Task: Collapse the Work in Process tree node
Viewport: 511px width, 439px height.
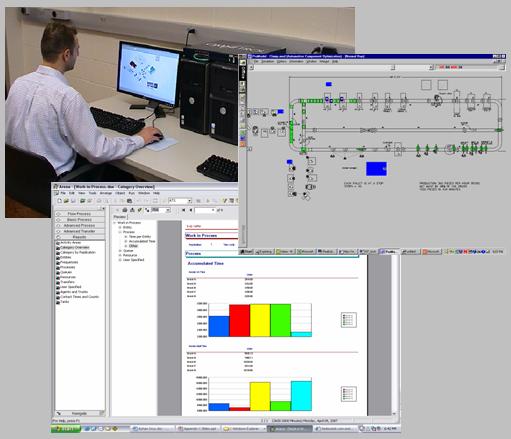Action: pos(115,223)
